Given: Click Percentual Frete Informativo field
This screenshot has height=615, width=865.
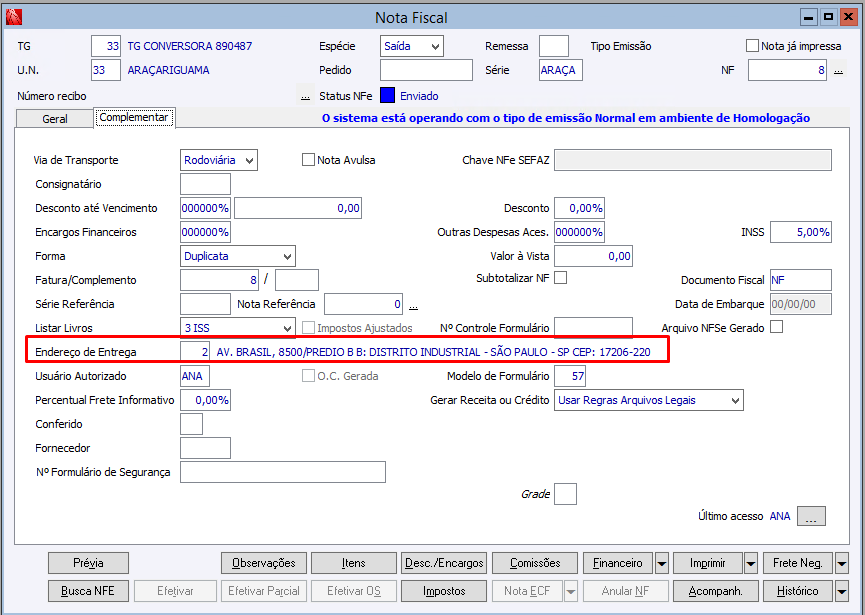Looking at the screenshot, I should click(205, 400).
